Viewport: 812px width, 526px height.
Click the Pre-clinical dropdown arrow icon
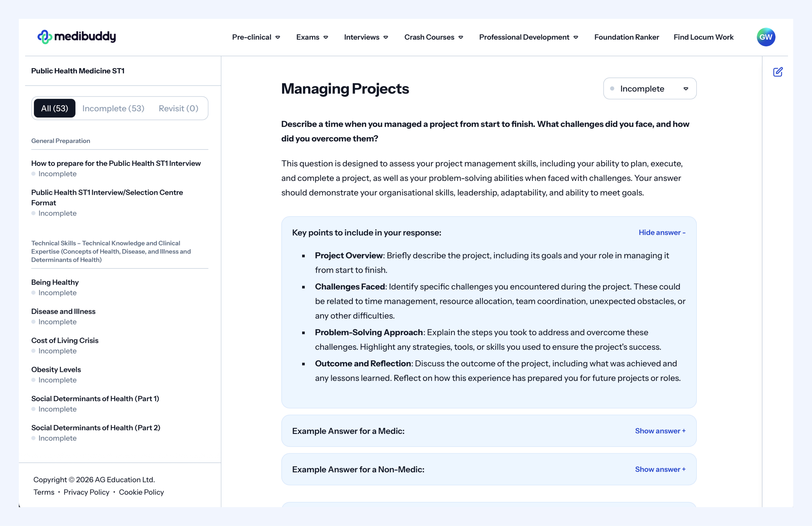tap(278, 37)
